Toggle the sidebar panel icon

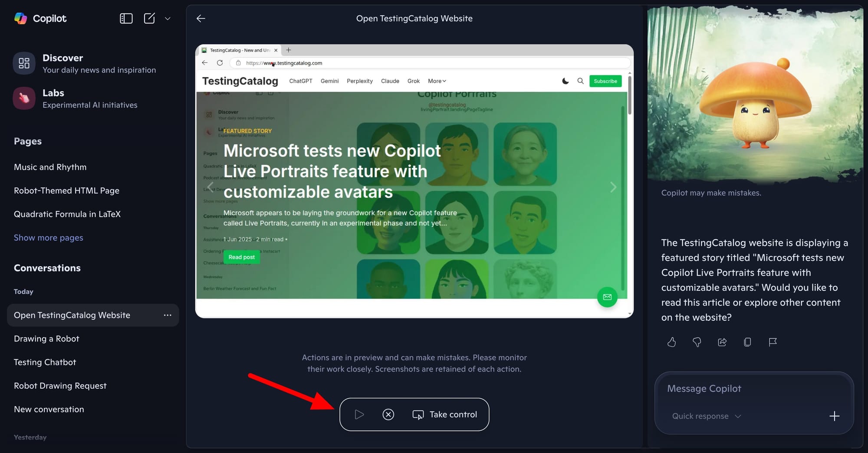tap(126, 18)
